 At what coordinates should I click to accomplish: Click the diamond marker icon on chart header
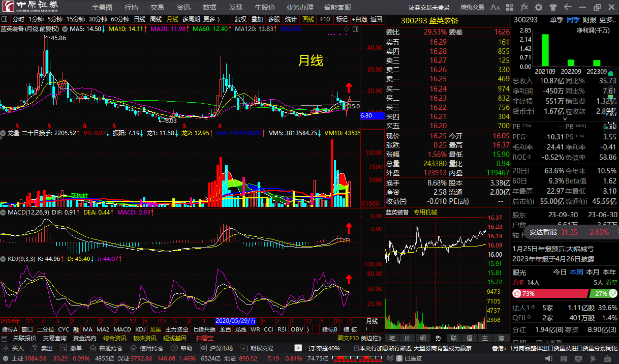[x=346, y=29]
